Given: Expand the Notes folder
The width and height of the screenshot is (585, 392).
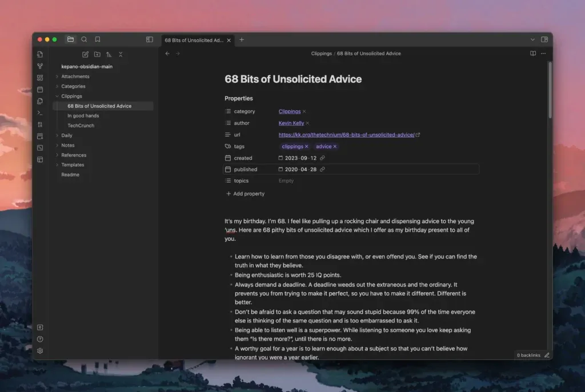Looking at the screenshot, I should point(57,146).
